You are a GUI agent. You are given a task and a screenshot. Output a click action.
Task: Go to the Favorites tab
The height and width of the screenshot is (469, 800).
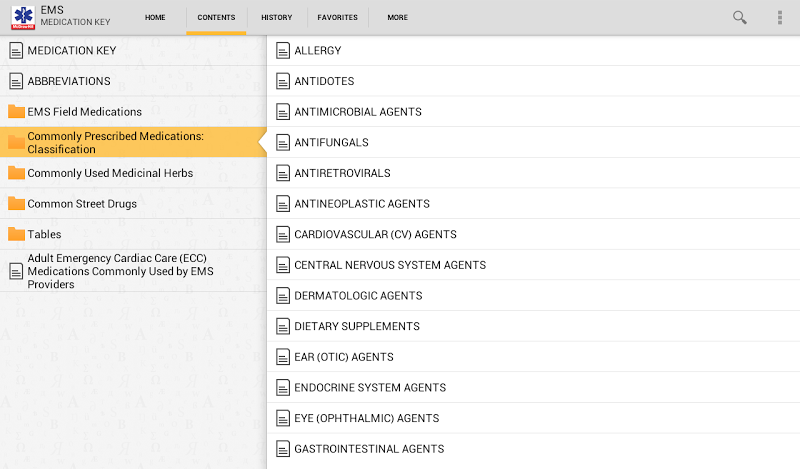coord(337,18)
